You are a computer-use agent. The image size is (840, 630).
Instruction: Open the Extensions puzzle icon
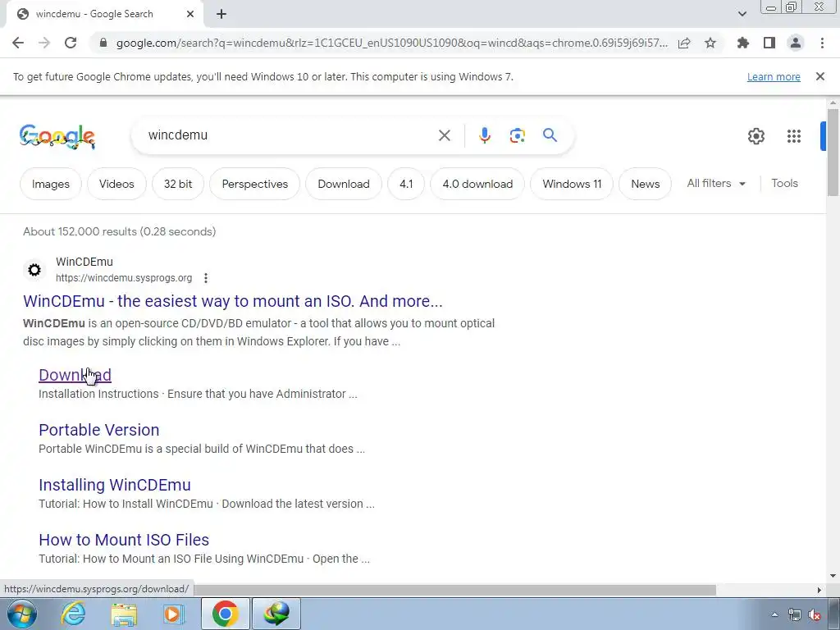click(743, 43)
